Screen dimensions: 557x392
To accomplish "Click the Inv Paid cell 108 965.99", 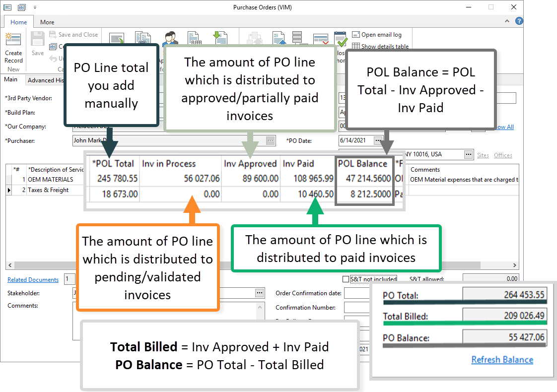I will (x=308, y=178).
